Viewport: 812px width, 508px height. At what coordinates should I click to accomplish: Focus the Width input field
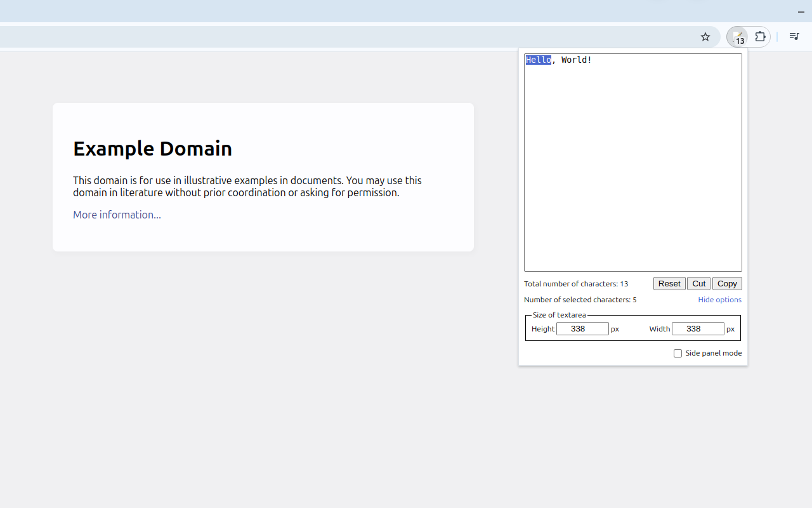(x=697, y=329)
